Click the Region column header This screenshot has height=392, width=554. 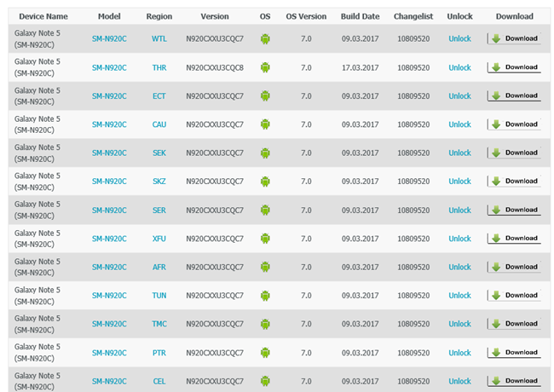tap(159, 16)
